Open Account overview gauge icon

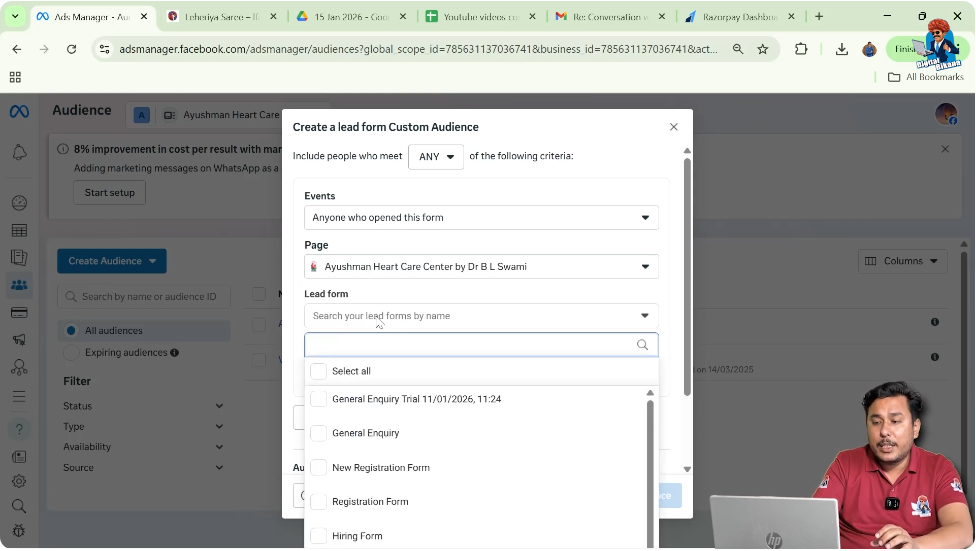point(19,203)
